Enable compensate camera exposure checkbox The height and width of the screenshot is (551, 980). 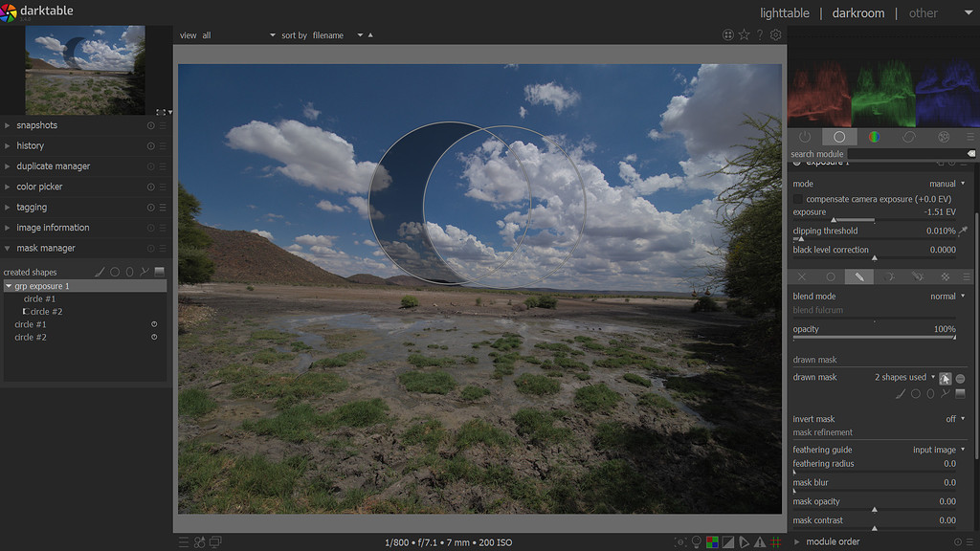pyautogui.click(x=798, y=199)
